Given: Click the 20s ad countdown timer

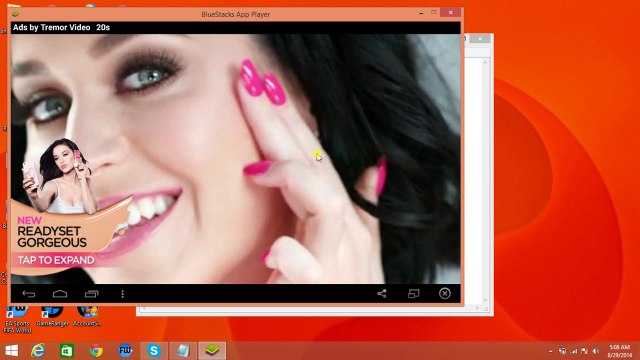Looking at the screenshot, I should tap(103, 27).
